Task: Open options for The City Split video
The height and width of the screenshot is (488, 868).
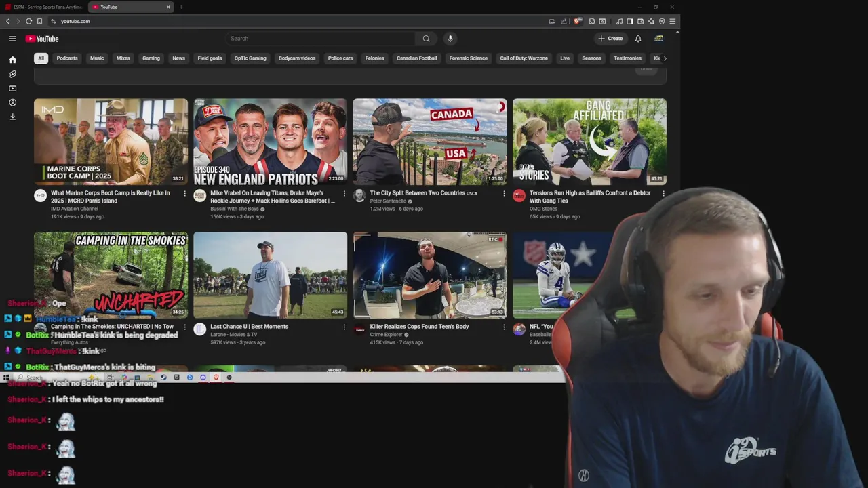Action: 504,194
